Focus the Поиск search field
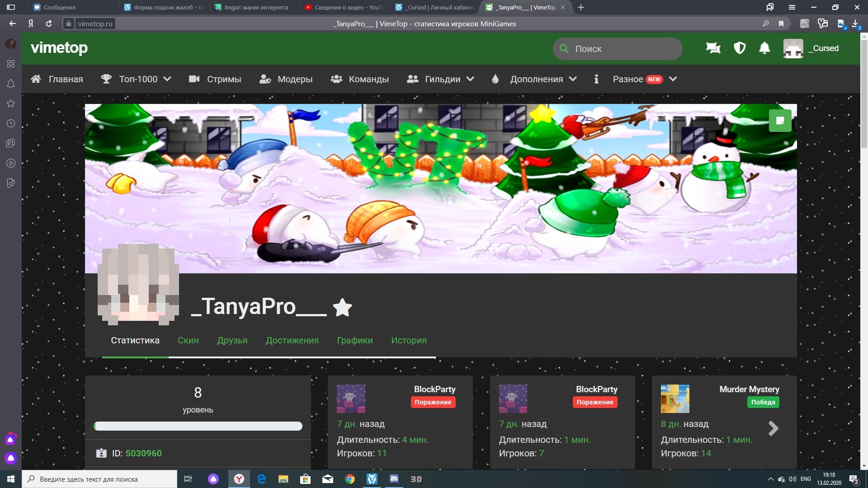This screenshot has width=868, height=488. coord(618,49)
